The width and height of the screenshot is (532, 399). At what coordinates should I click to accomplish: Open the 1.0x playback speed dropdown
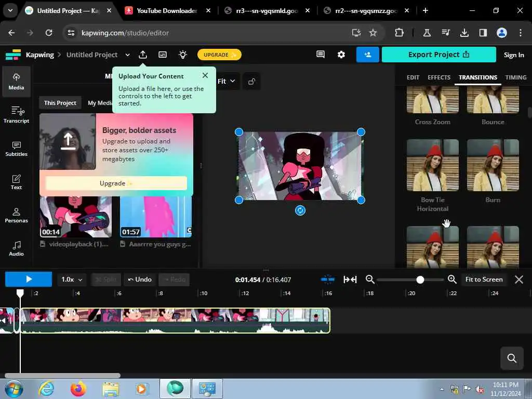72,280
